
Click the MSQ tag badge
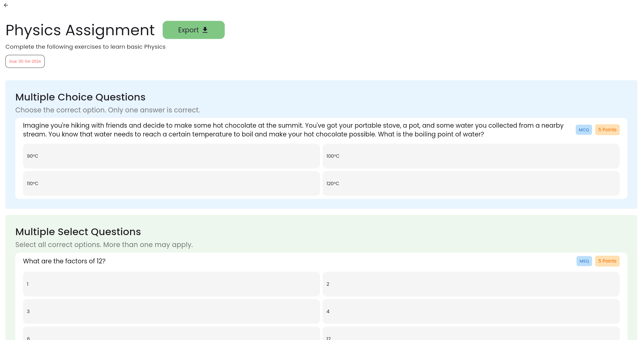(x=584, y=261)
